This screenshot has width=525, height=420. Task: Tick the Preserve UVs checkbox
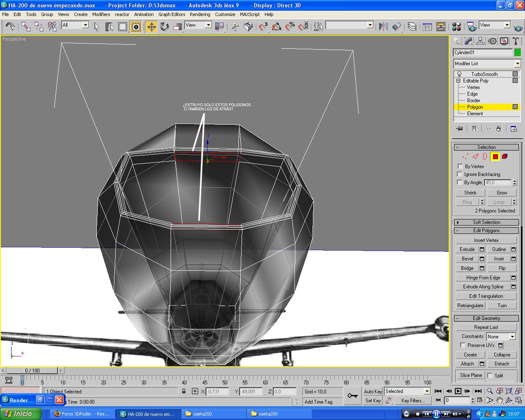coord(463,345)
